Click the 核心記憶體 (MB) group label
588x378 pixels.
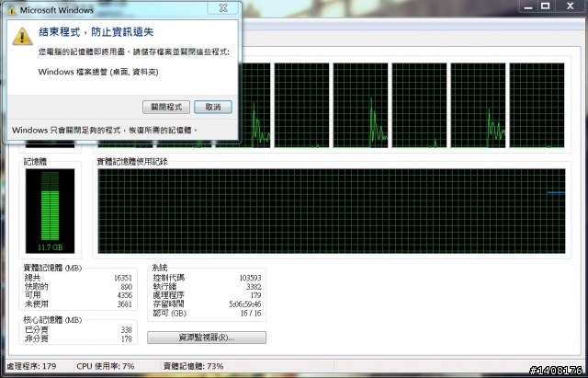click(52, 320)
